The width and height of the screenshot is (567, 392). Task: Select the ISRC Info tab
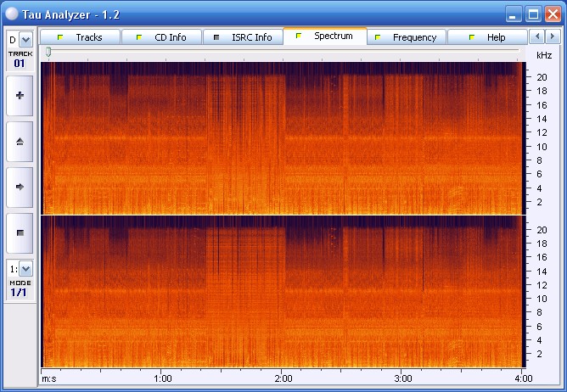click(243, 37)
